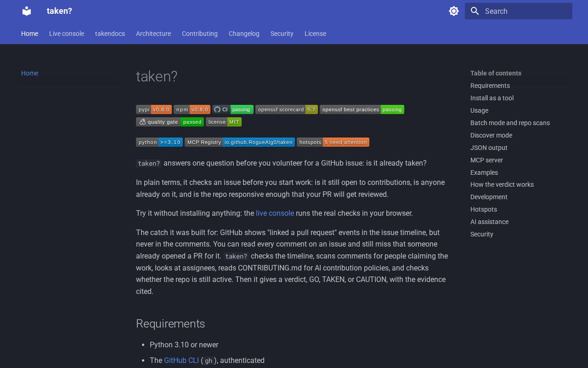Screen dimensions: 588x368
Task: Open the CI passing badge
Action: [x=233, y=109]
